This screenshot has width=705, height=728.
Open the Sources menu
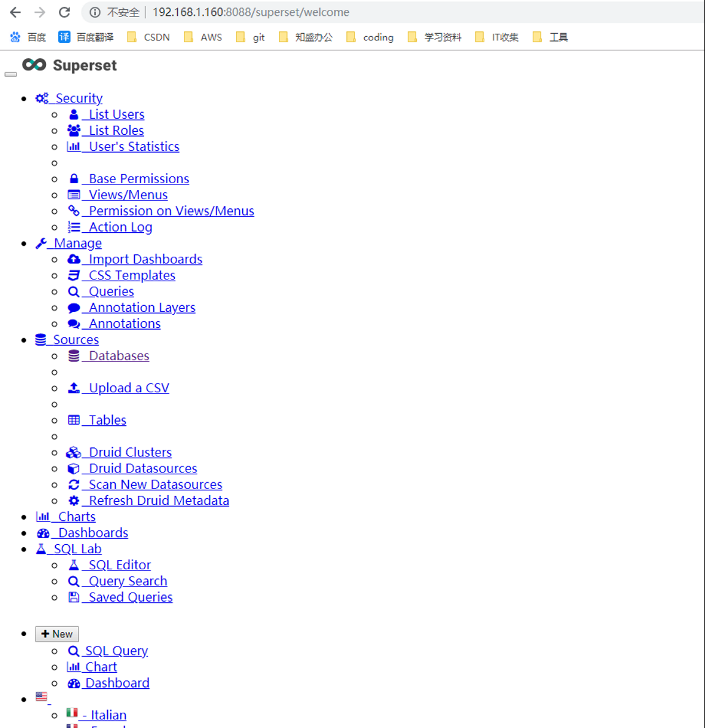point(75,340)
